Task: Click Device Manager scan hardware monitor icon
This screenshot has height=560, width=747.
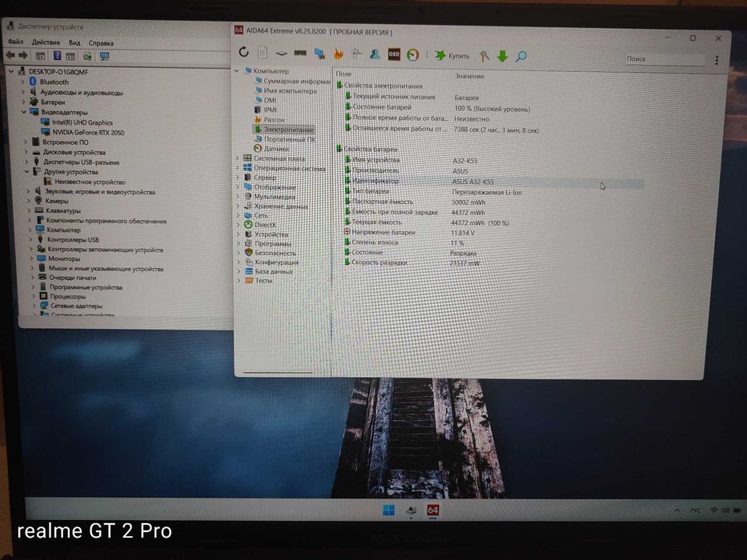Action: (105, 56)
